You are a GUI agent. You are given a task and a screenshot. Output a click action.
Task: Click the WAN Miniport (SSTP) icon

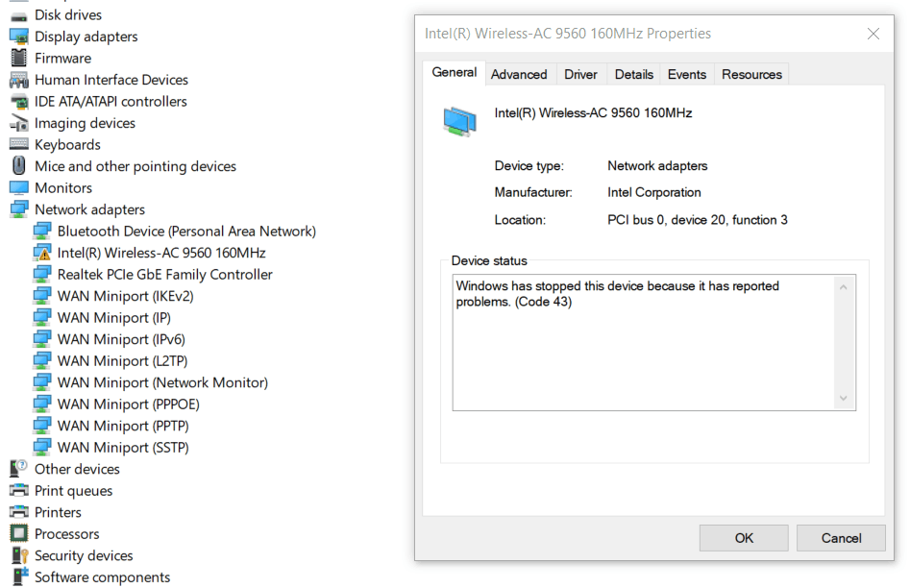pyautogui.click(x=41, y=448)
